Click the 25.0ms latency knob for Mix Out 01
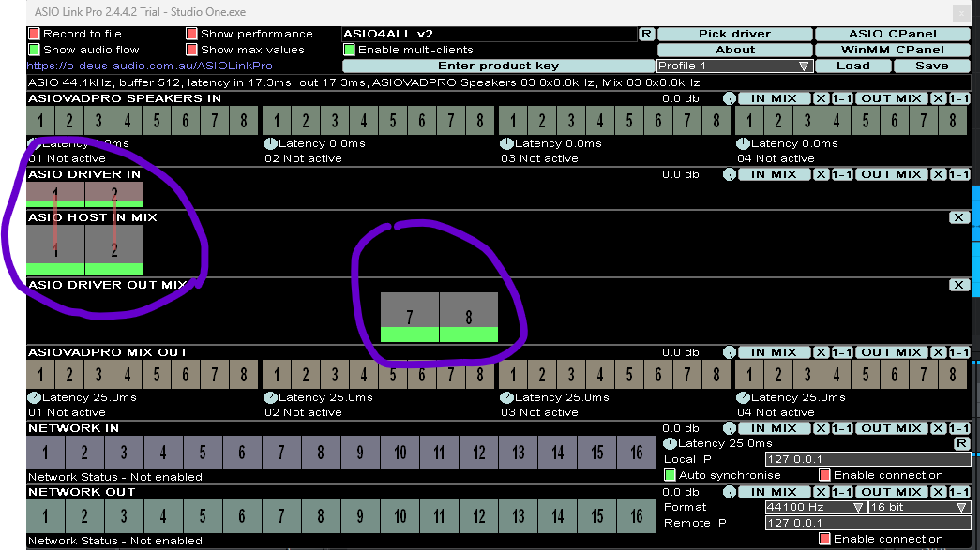The image size is (980, 550). point(34,397)
